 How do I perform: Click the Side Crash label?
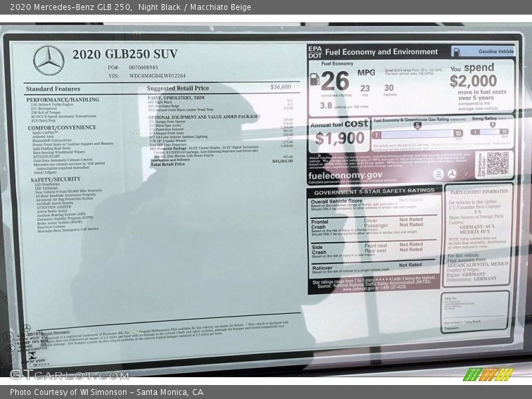pos(319,250)
